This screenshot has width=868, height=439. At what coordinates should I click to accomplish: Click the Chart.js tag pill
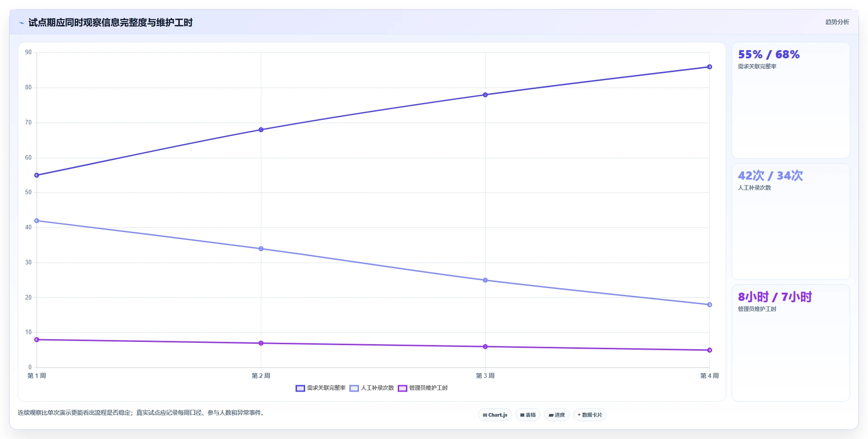point(495,415)
